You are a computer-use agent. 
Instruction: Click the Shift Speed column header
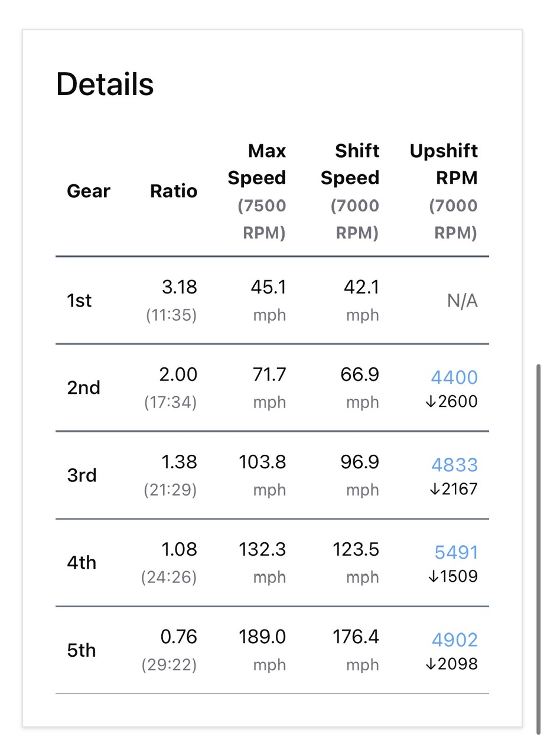pos(350,164)
